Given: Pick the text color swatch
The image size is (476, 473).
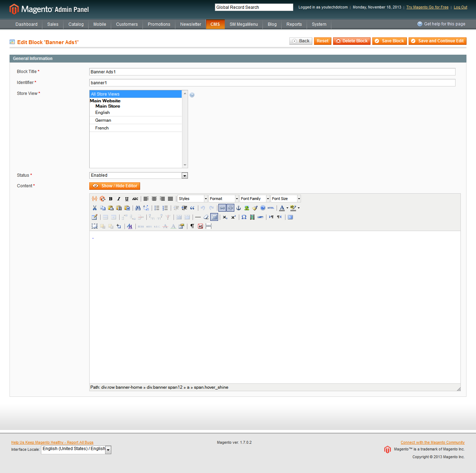Looking at the screenshot, I should pyautogui.click(x=282, y=208).
